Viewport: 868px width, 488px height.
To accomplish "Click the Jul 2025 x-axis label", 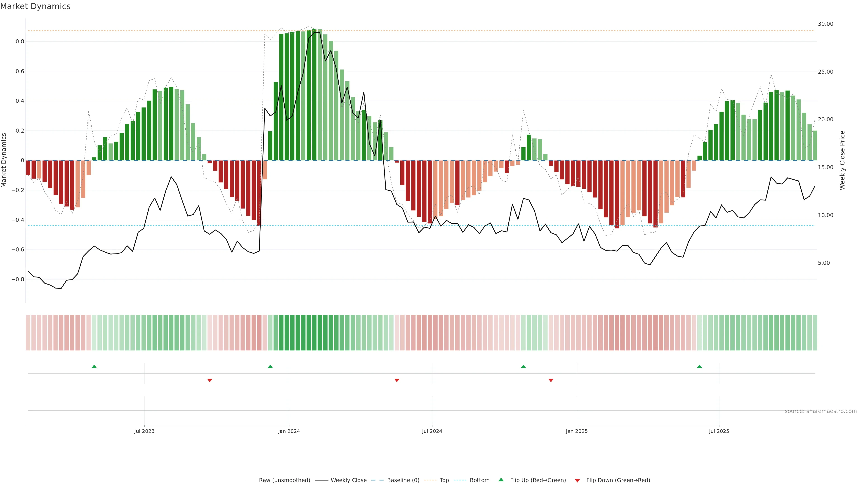I will [x=719, y=431].
